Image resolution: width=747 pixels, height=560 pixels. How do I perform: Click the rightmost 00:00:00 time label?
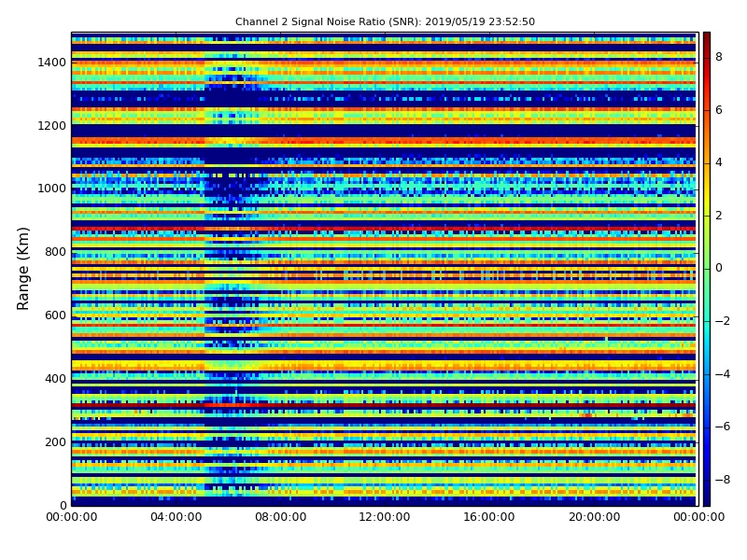(698, 517)
